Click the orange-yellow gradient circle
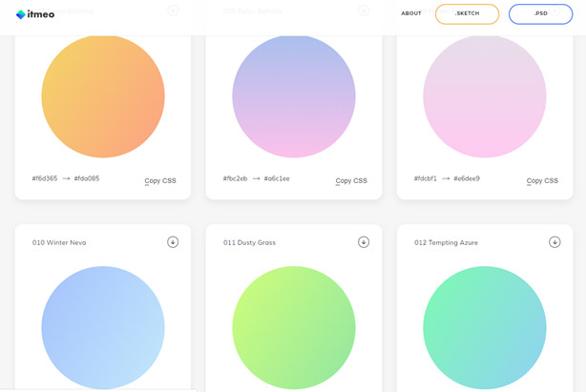This screenshot has width=586, height=392. (x=103, y=96)
